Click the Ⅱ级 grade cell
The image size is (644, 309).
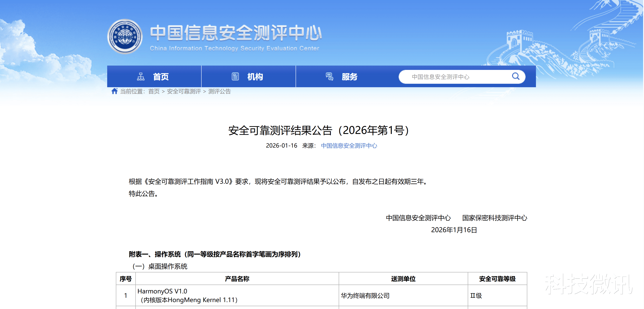tap(497, 296)
